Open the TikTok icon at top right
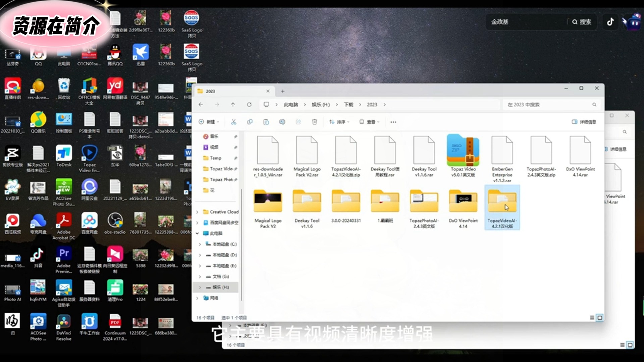This screenshot has width=644, height=362. tap(610, 22)
